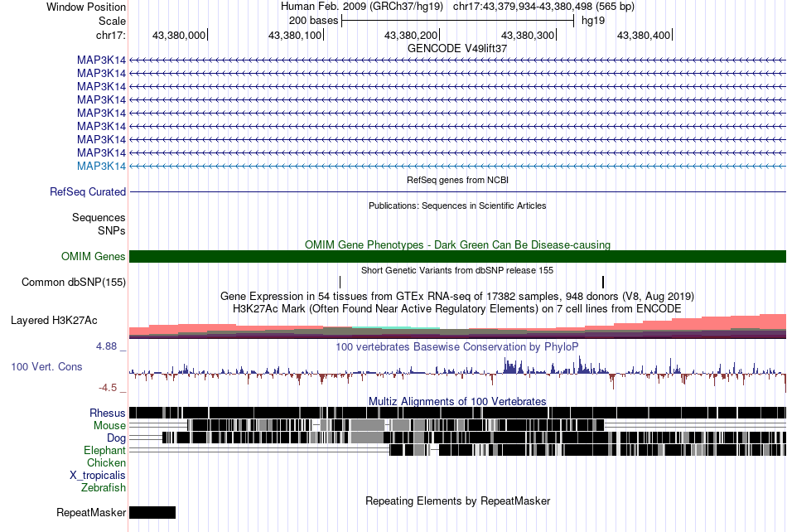Image resolution: width=787 pixels, height=532 pixels.
Task: Click the 100 Vert. Cons track label
Action: [x=46, y=366]
